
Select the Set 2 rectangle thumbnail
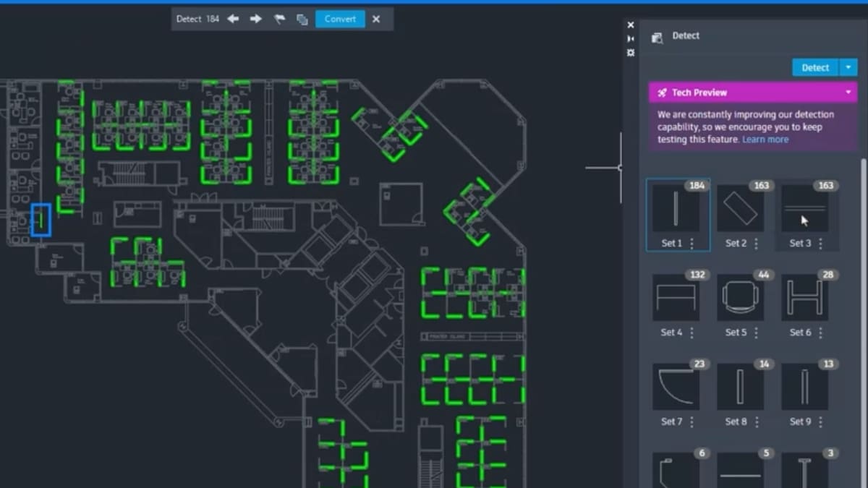[740, 208]
